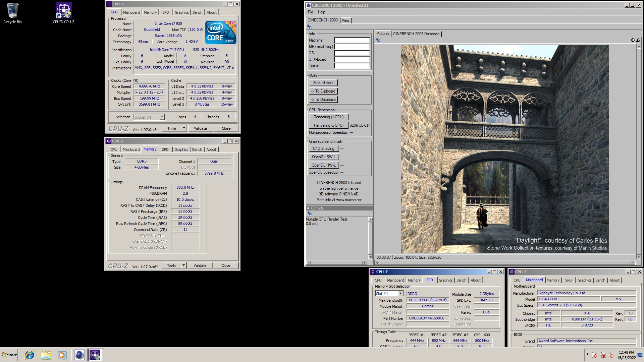Click the DRAM Frequency value 800.0 MHz

click(185, 188)
